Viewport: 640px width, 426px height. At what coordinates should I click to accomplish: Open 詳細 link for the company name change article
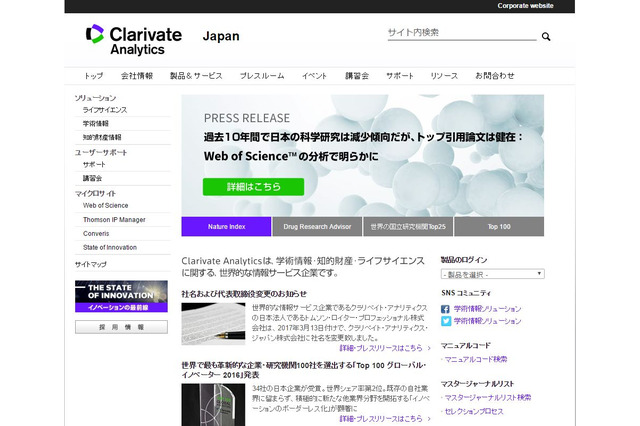[385, 348]
